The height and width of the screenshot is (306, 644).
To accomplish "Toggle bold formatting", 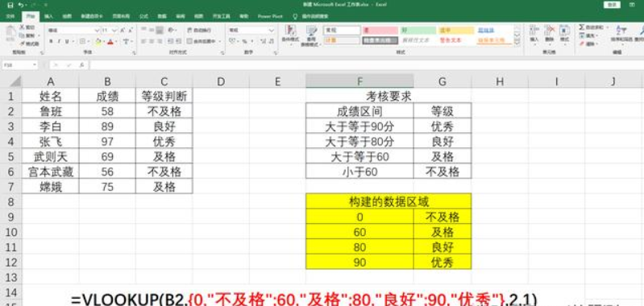I will (52, 41).
